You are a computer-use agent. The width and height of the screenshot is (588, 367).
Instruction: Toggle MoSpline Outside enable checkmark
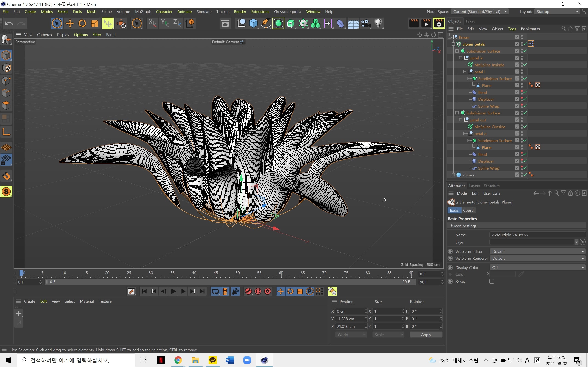(x=525, y=127)
